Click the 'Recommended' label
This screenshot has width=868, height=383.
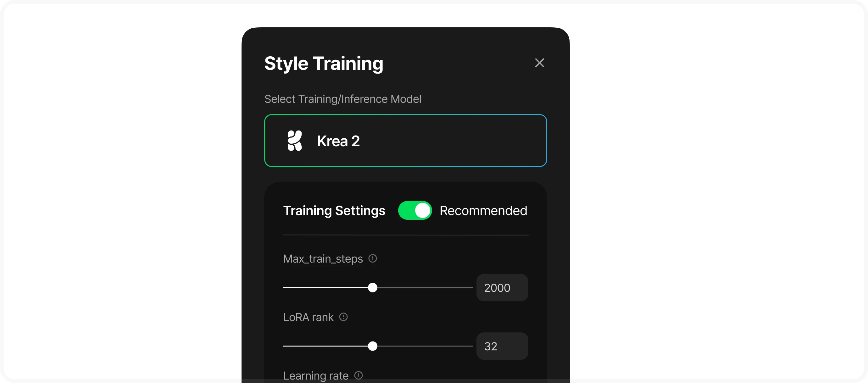[x=483, y=211]
